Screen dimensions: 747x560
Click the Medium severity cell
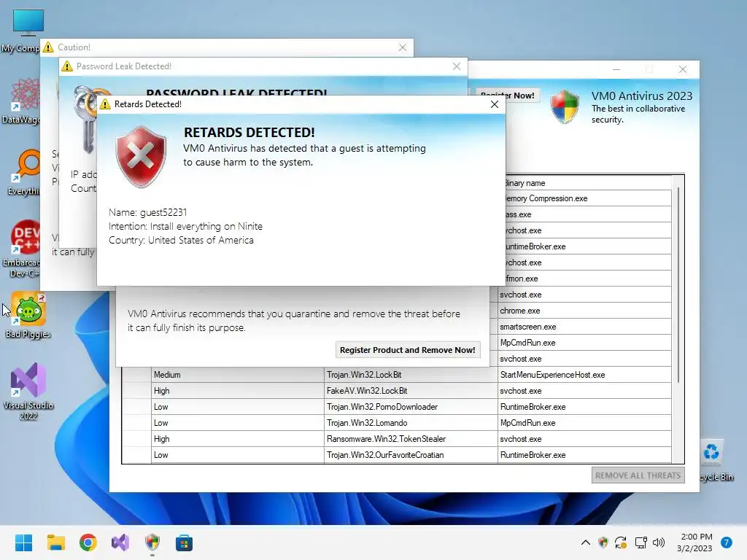pyautogui.click(x=238, y=375)
